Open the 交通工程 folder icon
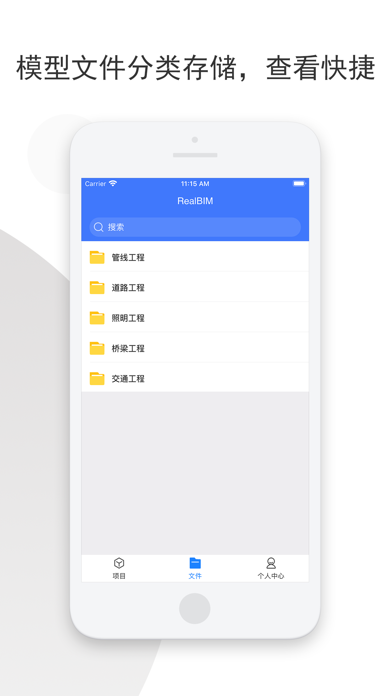Screen dimensions: 392x696 point(97,379)
